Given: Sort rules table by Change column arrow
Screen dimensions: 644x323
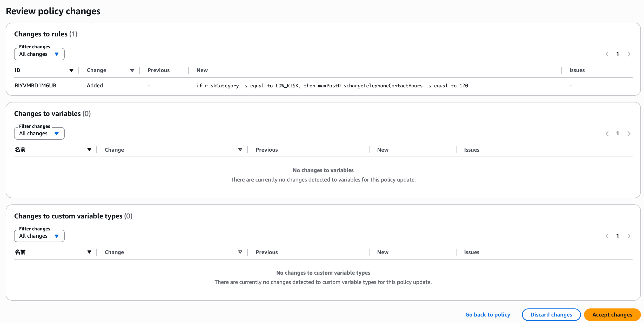Looking at the screenshot, I should (132, 70).
